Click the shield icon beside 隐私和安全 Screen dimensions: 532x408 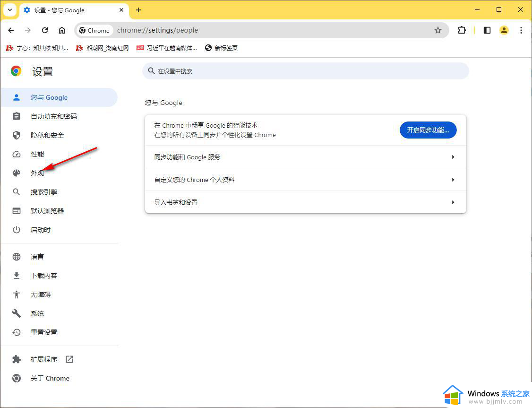click(x=16, y=135)
